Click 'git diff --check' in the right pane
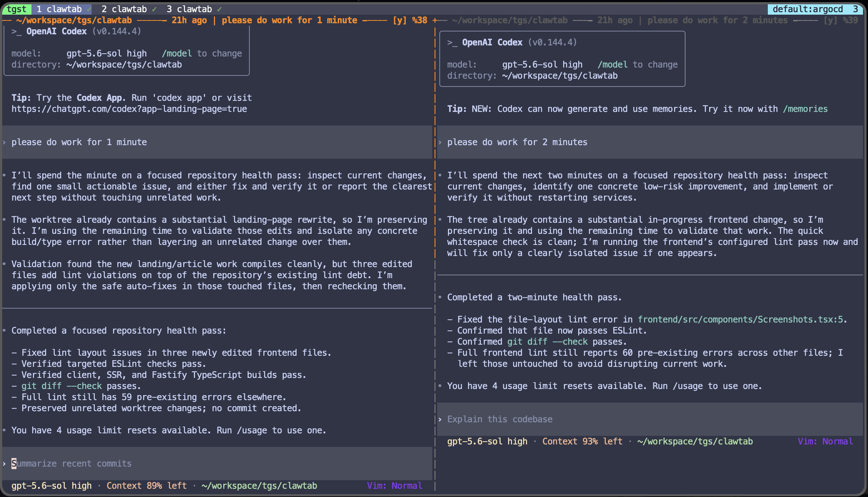The image size is (868, 497). 547,341
